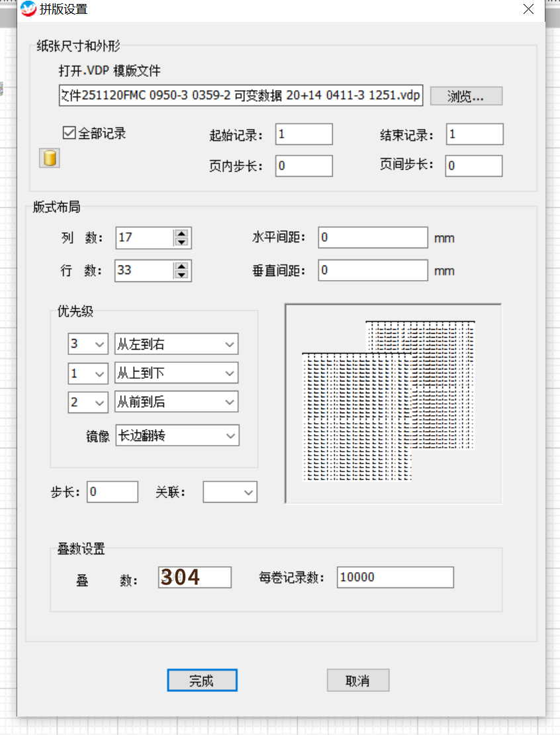
Task: Click the .vdp template file path field
Action: click(x=240, y=95)
